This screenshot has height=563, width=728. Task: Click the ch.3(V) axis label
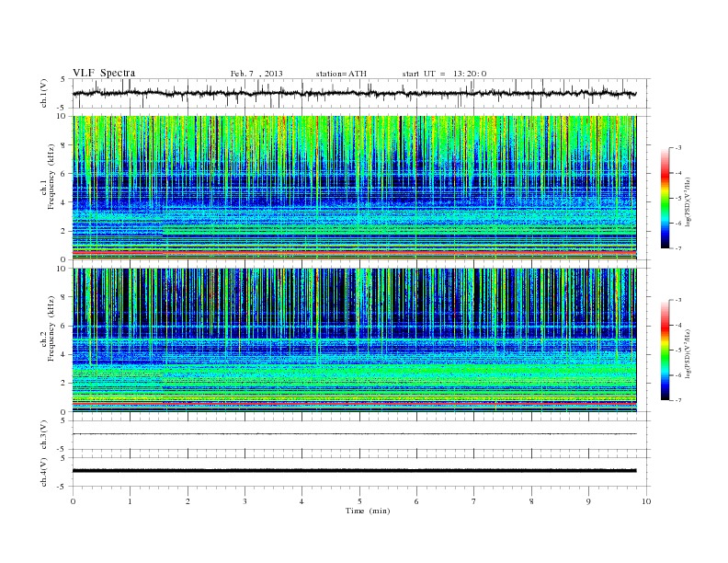coord(44,435)
